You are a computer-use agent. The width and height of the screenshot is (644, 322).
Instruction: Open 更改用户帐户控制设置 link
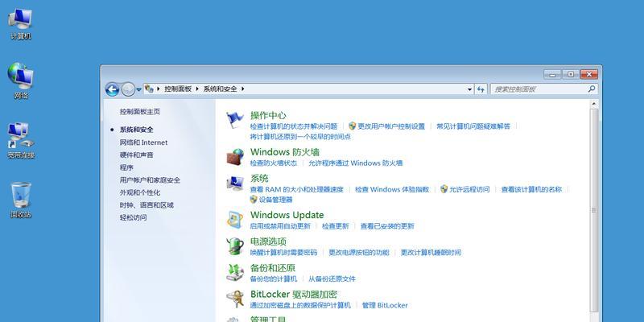pos(391,126)
